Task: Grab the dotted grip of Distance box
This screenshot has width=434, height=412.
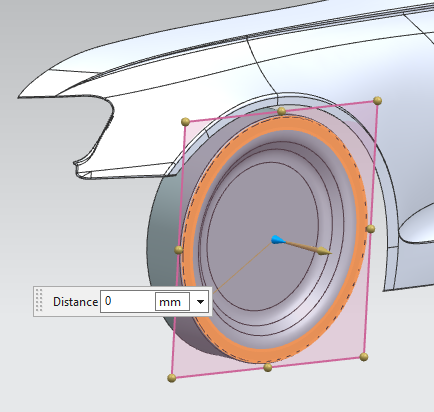Action: point(39,301)
